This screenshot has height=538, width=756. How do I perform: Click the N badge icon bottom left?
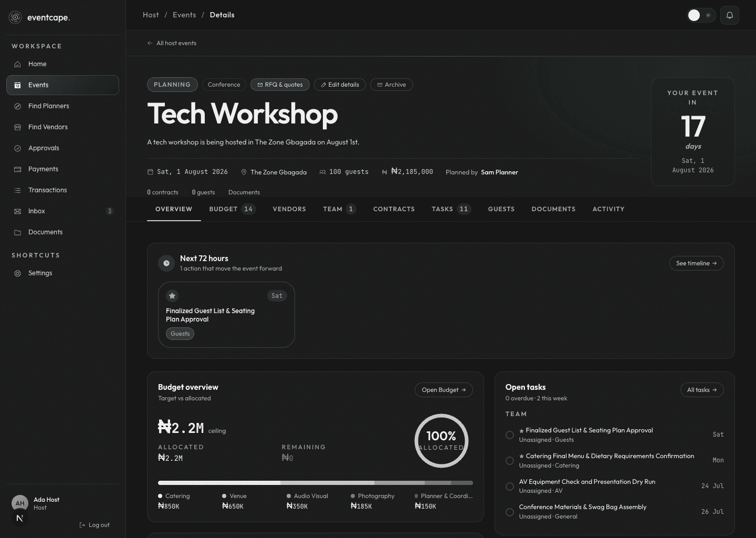click(20, 518)
